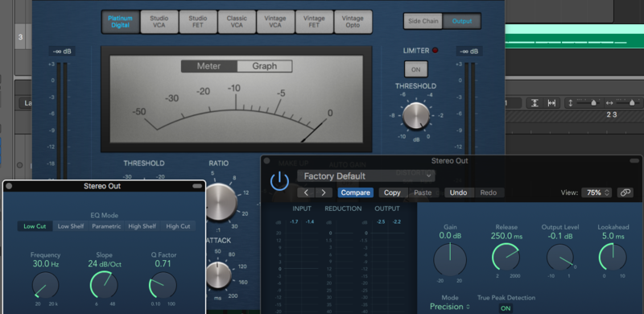Show the Graph display
The width and height of the screenshot is (644, 314).
pyautogui.click(x=265, y=66)
